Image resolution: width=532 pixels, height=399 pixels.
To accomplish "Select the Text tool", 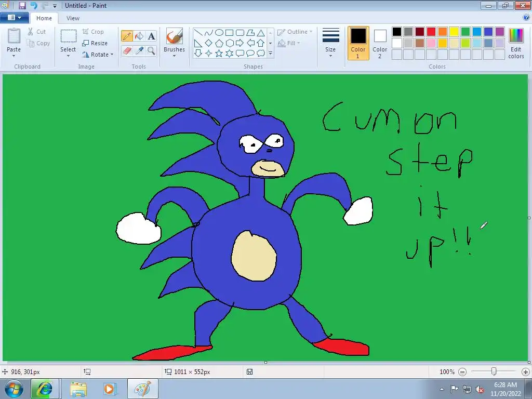I will tap(151, 36).
